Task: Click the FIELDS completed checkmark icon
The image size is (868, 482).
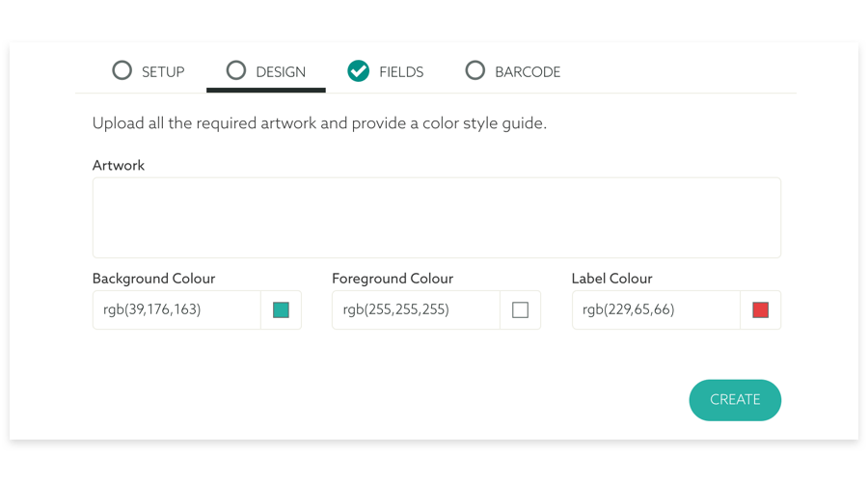Action: (x=359, y=70)
